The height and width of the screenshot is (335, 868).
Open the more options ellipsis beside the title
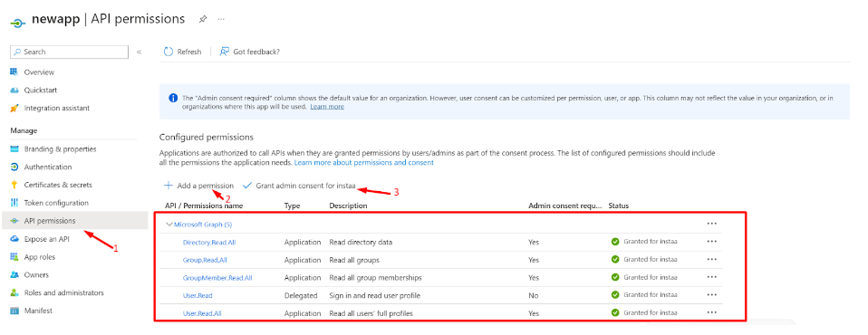coord(221,19)
